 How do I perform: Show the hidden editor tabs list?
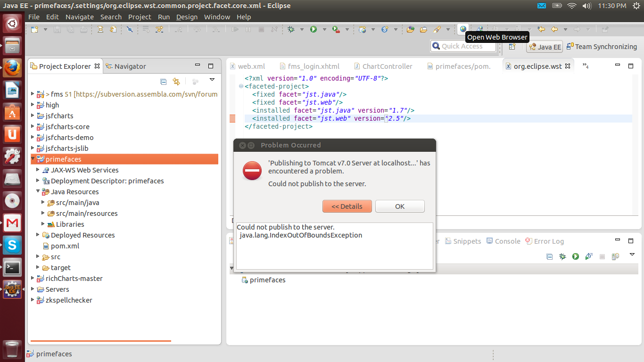[x=586, y=66]
